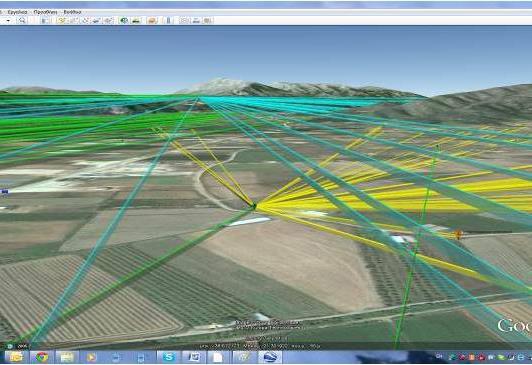Click the Google Earth taskbar icon
This screenshot has height=365, width=532.
[x=270, y=357]
